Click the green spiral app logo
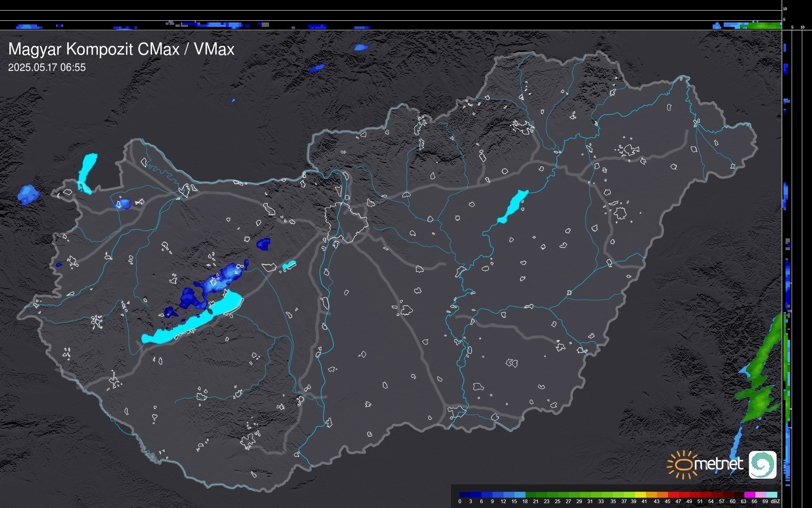 click(x=762, y=465)
